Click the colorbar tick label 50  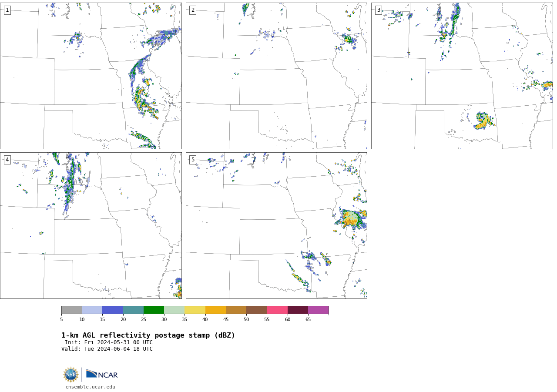[246, 320]
